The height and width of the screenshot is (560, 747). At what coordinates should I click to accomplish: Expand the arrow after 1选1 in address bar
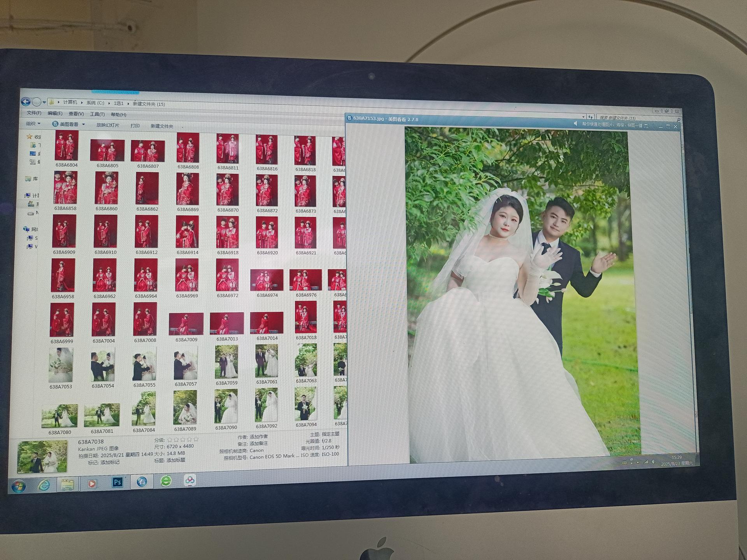[128, 104]
